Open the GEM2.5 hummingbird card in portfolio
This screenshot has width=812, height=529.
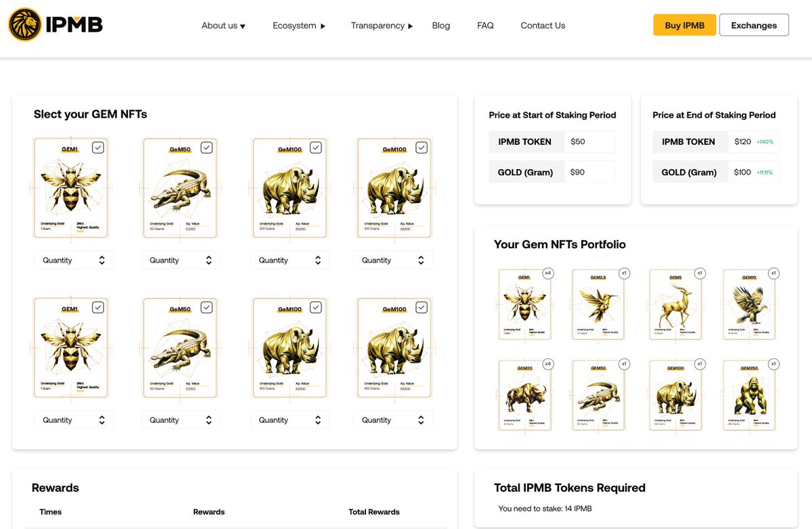point(598,304)
